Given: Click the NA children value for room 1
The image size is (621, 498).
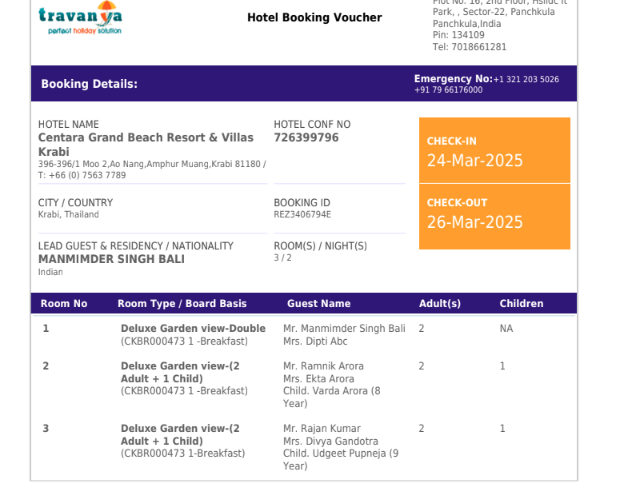Looking at the screenshot, I should click(x=506, y=328).
